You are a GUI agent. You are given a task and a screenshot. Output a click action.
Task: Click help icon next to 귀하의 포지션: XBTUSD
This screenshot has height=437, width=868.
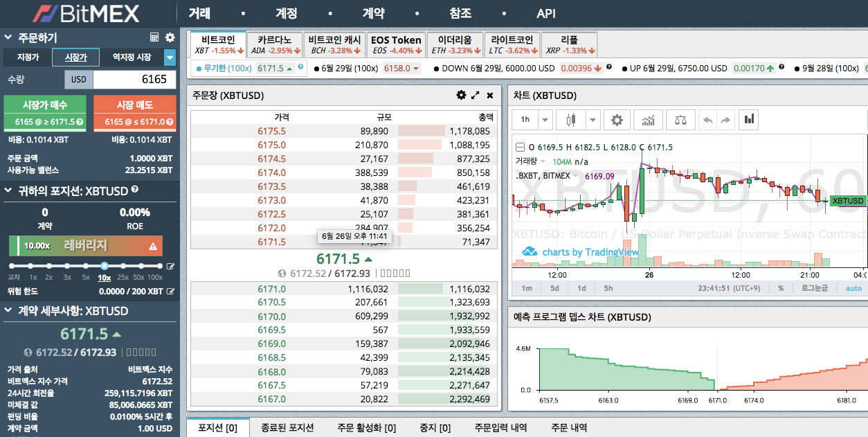click(134, 189)
